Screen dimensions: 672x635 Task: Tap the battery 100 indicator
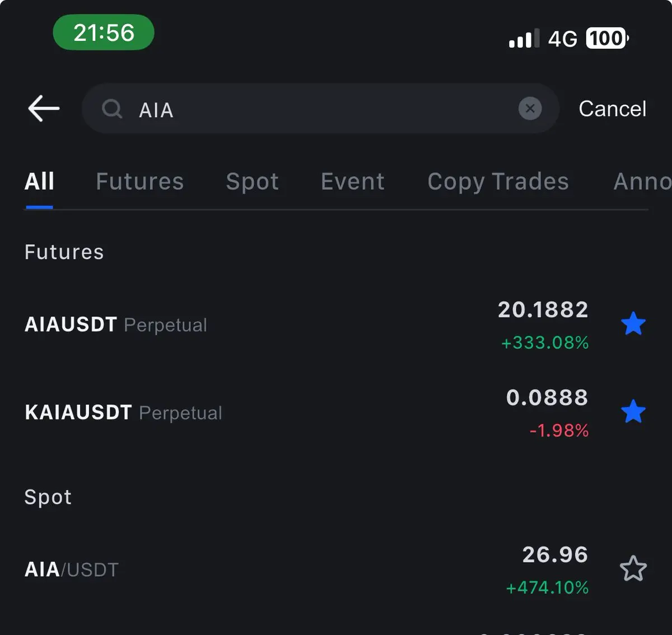point(607,38)
